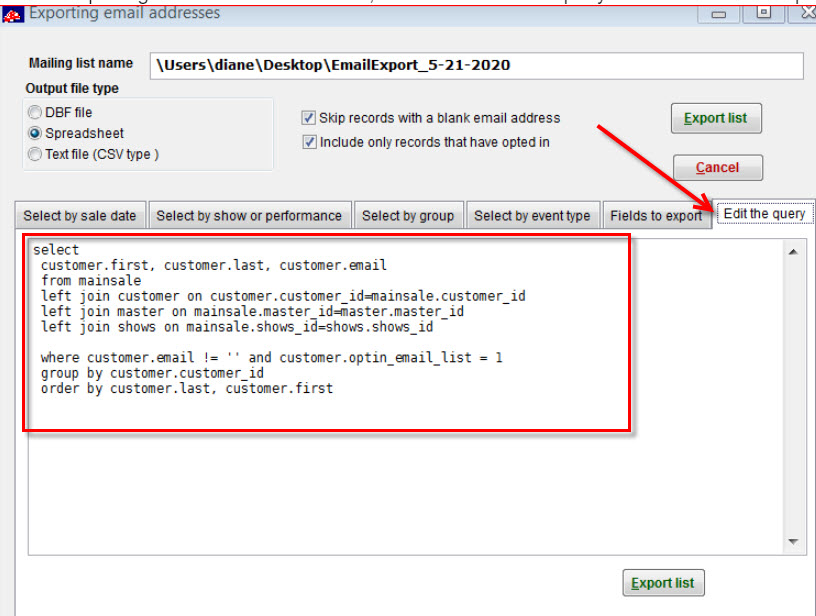Click the bottom Export list button
Viewport: 816px width, 616px height.
click(663, 583)
